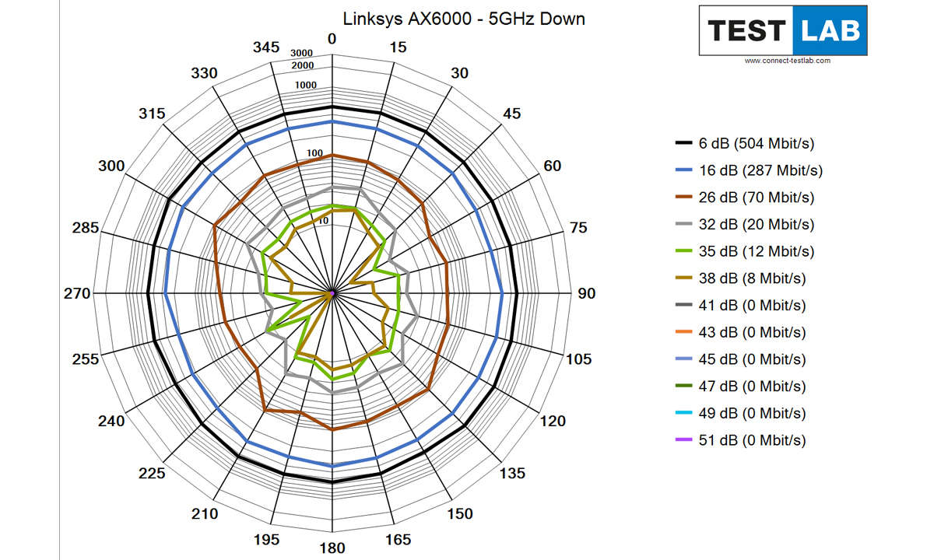Click the 2000 radial scale label
Screen dimensions: 934x560
pyautogui.click(x=303, y=65)
